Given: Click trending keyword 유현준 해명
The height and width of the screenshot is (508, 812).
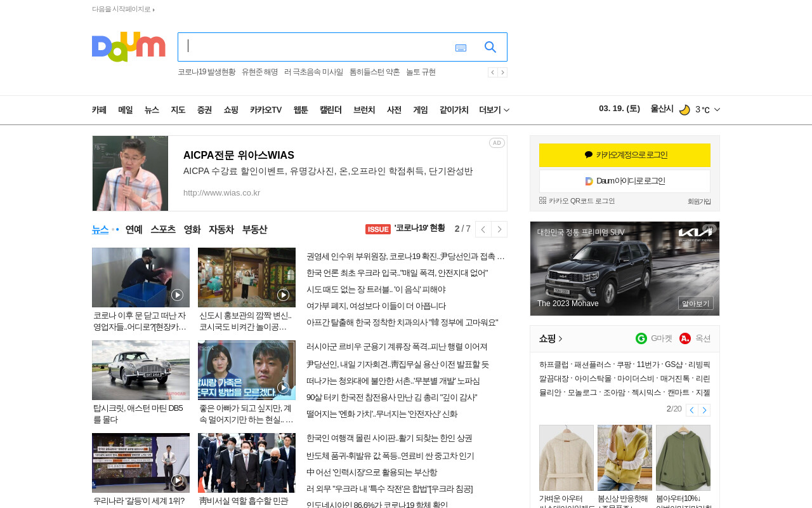Looking at the screenshot, I should tap(259, 72).
